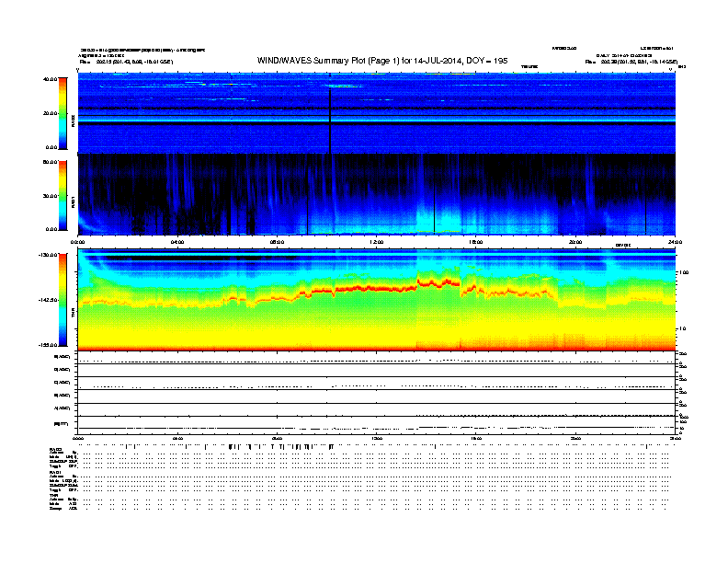Click the -155.00 label on TNR color scale
Viewport: 728px width, 563px height.
click(x=49, y=345)
